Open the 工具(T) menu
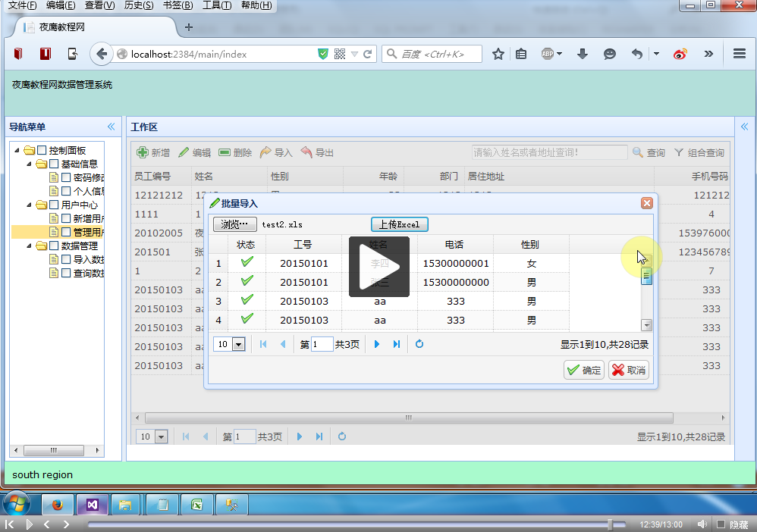 click(217, 5)
